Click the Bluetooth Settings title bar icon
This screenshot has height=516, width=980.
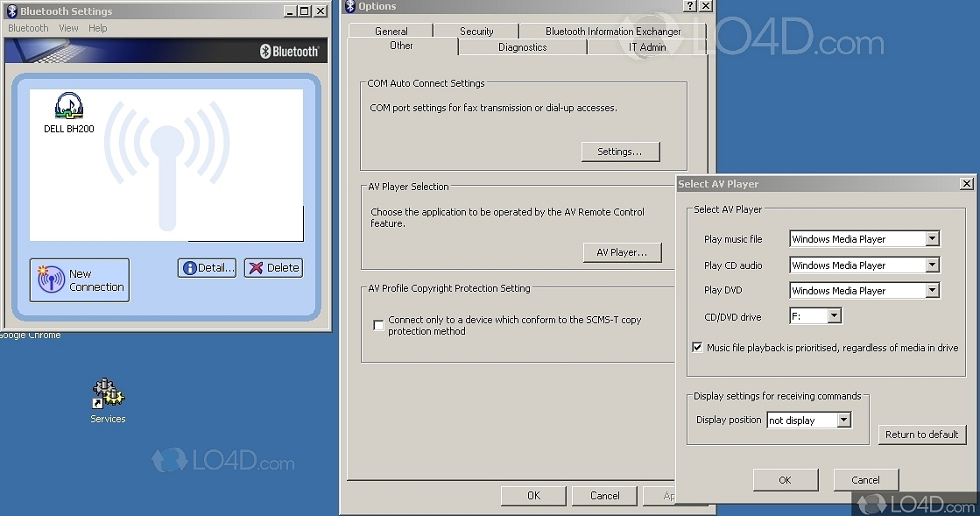click(11, 11)
